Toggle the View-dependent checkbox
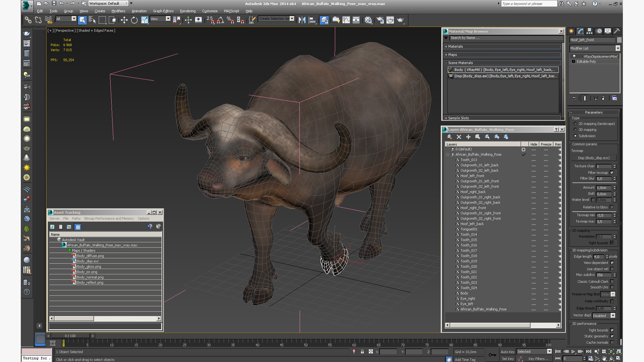 (x=612, y=263)
